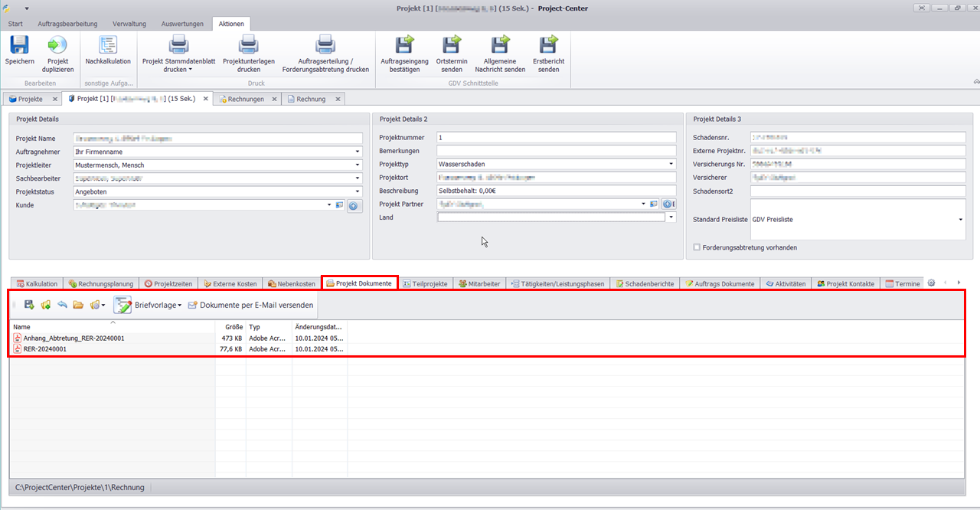Viewport: 980px width, 510px height.
Task: Close the Rechnungen document tab
Action: tap(273, 99)
